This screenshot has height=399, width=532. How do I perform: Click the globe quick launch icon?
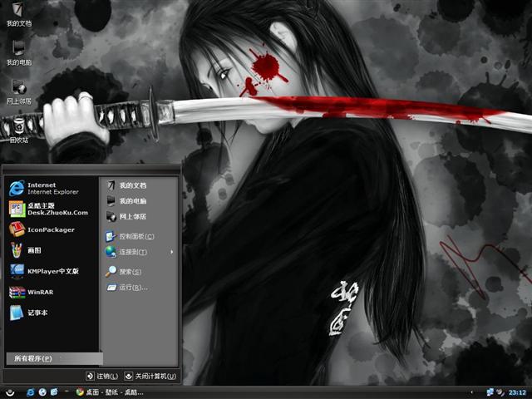(x=42, y=392)
